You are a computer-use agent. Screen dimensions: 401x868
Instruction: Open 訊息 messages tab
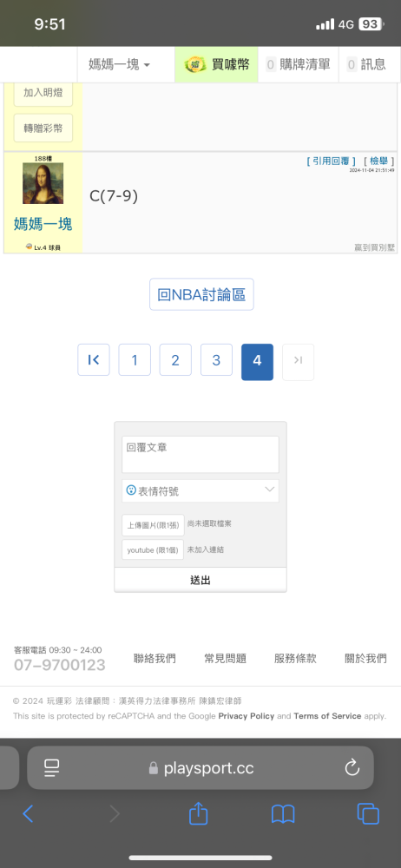click(367, 65)
